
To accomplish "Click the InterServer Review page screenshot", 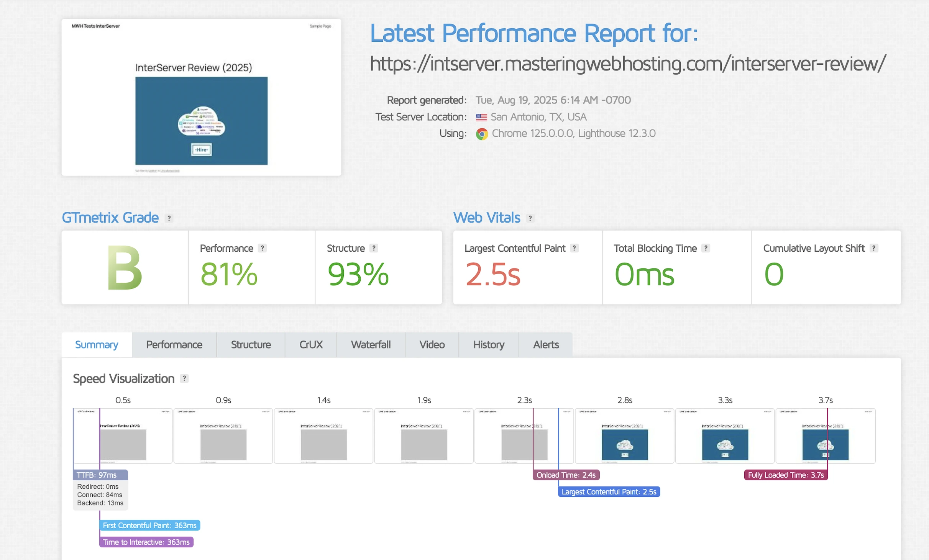I will pyautogui.click(x=201, y=97).
